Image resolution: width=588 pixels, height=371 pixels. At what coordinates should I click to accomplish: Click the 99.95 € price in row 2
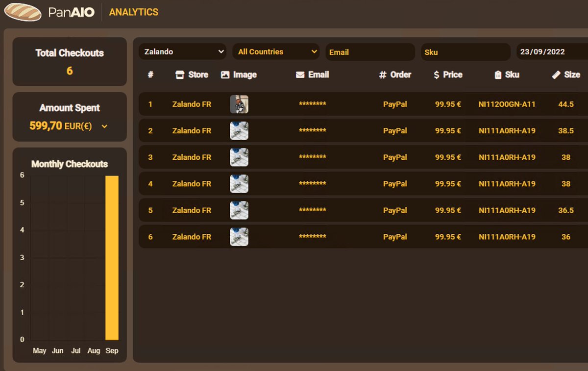(448, 131)
